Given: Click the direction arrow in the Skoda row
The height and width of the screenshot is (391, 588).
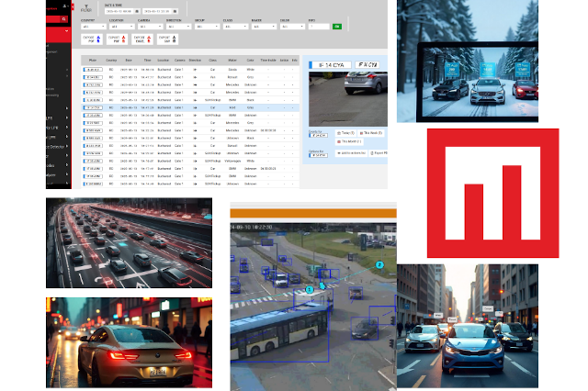Looking at the screenshot, I should click(195, 70).
